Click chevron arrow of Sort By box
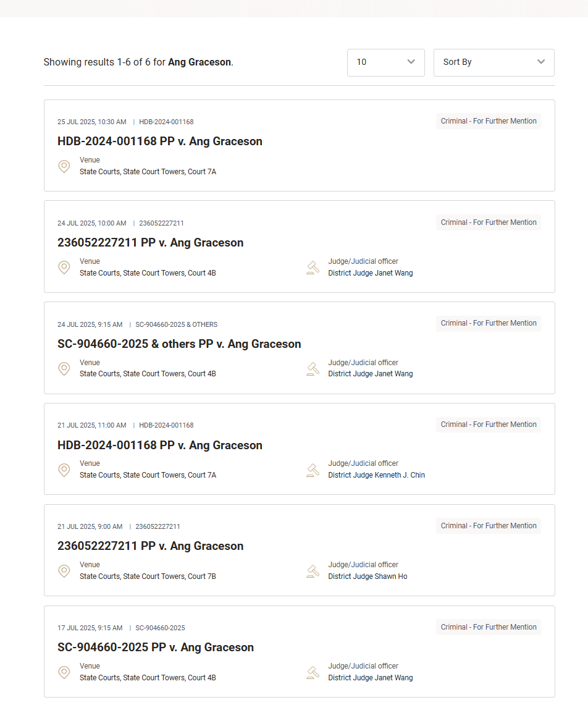The width and height of the screenshot is (588, 705). click(x=541, y=62)
